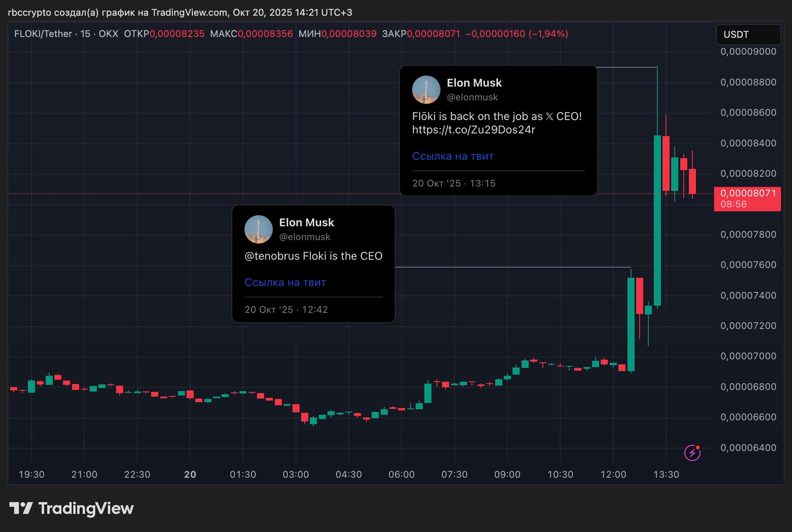The width and height of the screenshot is (792, 532).
Task: Click the tallest green candle near 13:15
Action: 657,220
